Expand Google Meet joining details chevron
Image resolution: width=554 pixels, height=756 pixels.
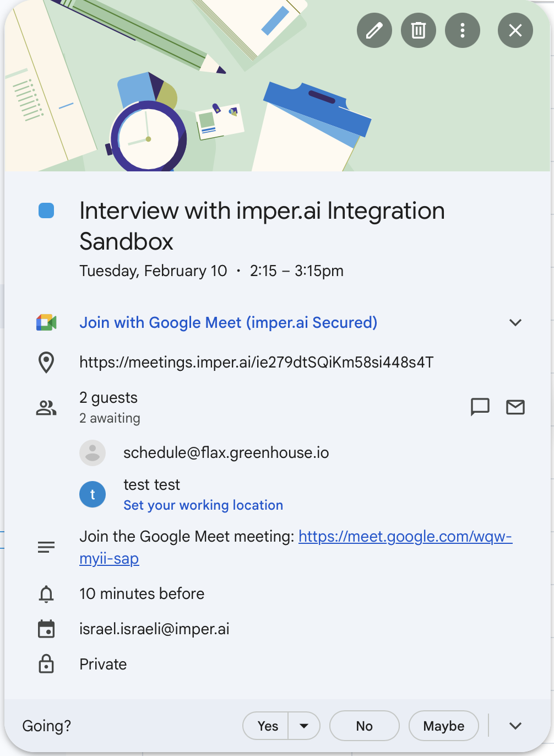click(x=515, y=322)
